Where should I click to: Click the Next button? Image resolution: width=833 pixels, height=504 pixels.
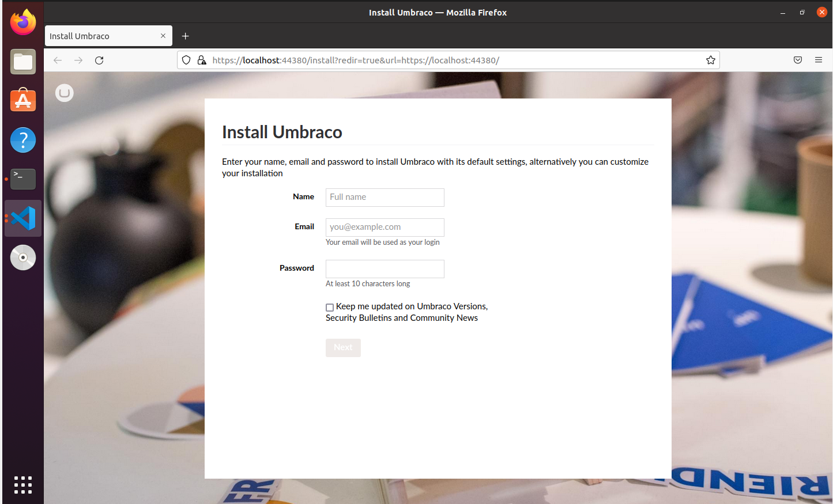[343, 347]
